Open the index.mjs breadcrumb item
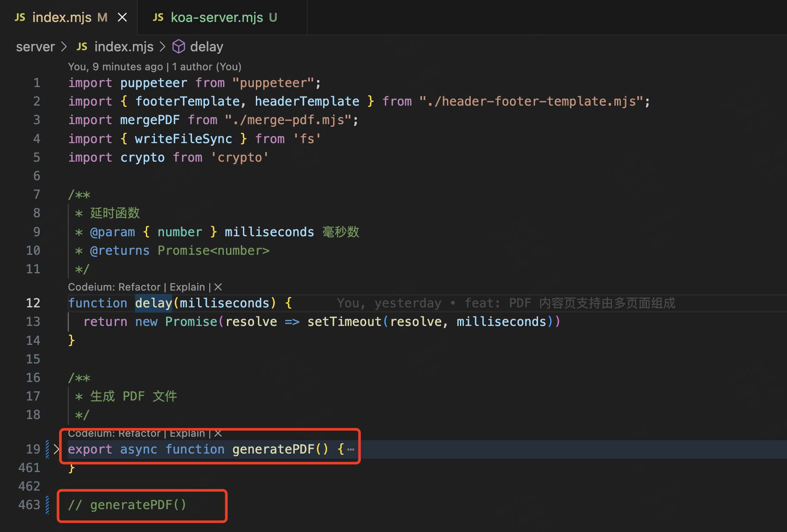This screenshot has height=532, width=787. pyautogui.click(x=124, y=47)
